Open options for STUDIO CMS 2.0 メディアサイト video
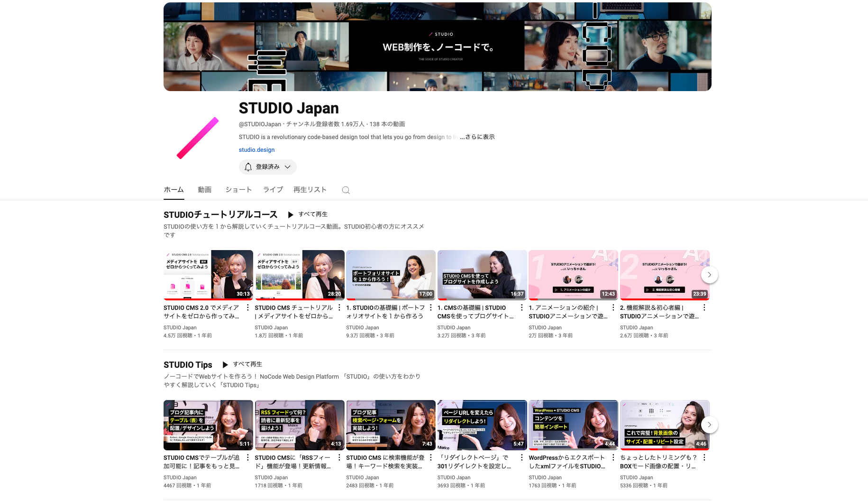 tap(247, 307)
